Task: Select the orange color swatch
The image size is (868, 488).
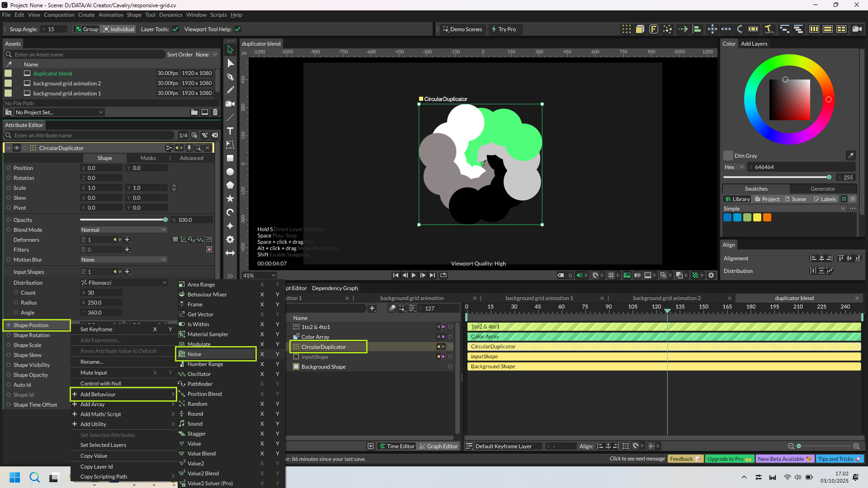Action: (x=767, y=218)
